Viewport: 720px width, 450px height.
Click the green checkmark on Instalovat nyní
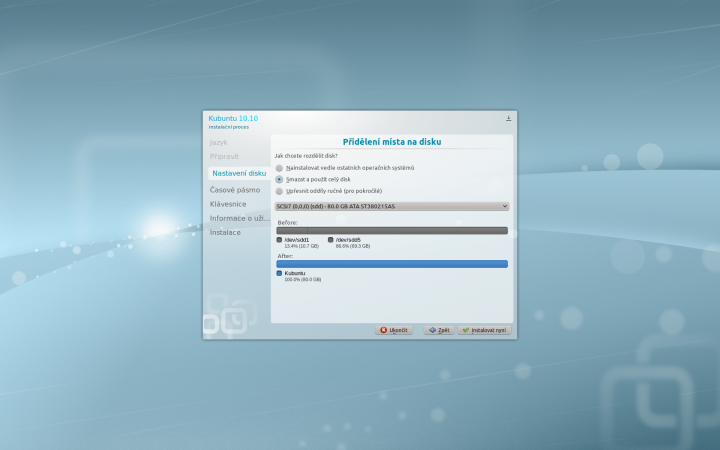pos(466,330)
